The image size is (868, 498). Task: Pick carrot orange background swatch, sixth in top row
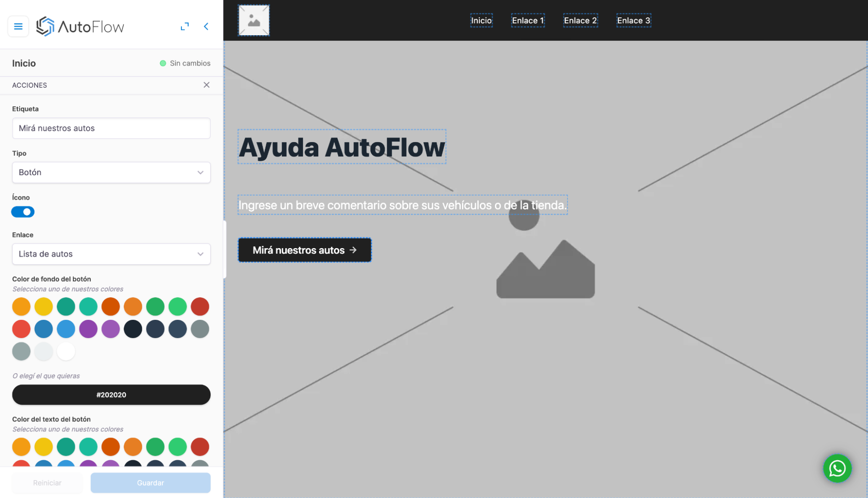[133, 306]
